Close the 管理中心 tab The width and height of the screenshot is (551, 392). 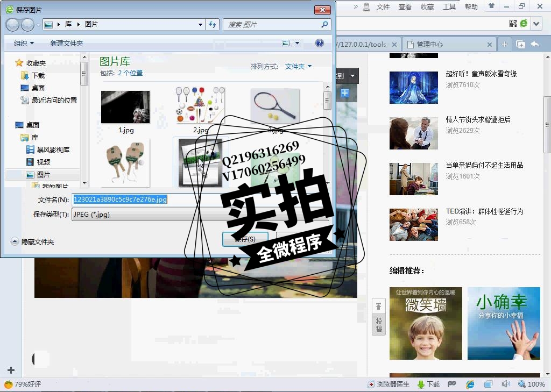[x=490, y=45]
